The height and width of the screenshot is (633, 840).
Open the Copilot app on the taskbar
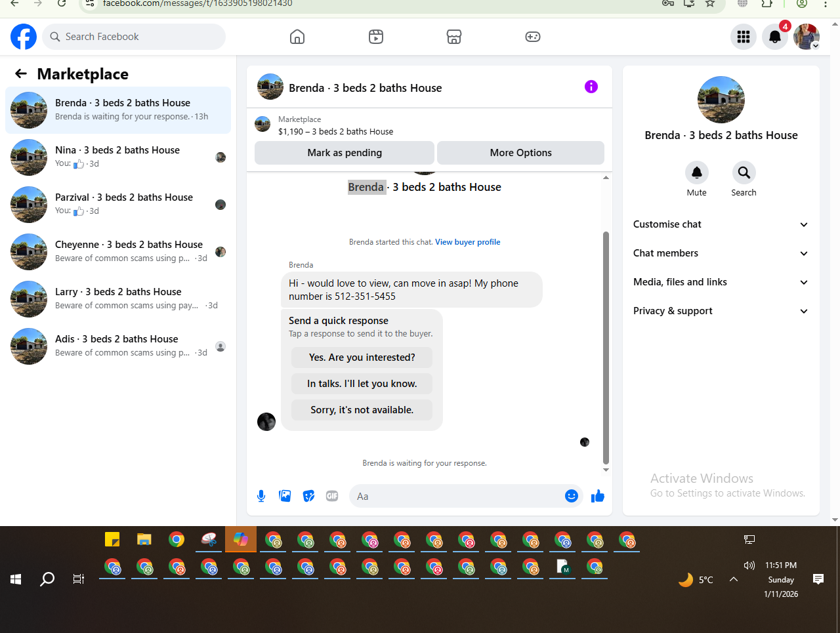[x=241, y=539]
